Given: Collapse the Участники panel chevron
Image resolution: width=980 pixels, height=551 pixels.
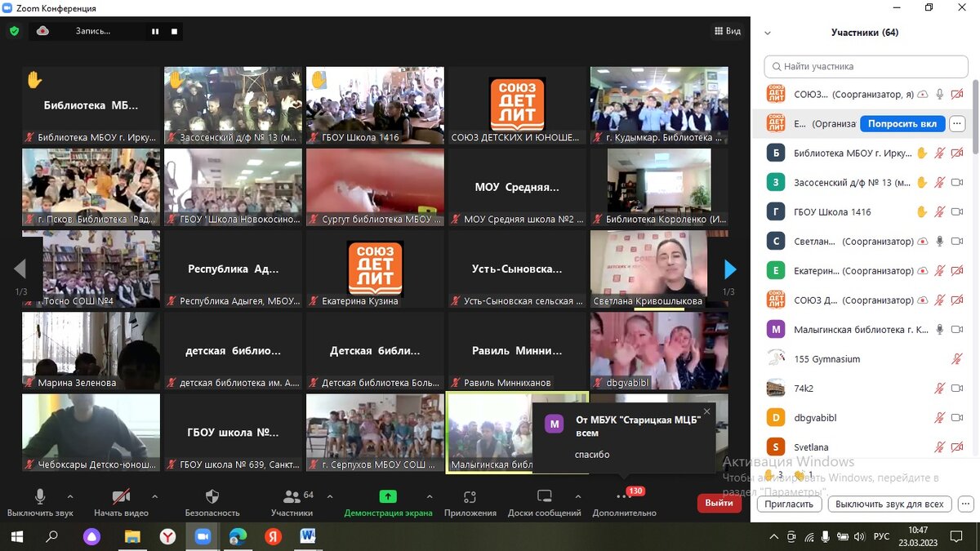Looking at the screenshot, I should pyautogui.click(x=767, y=33).
